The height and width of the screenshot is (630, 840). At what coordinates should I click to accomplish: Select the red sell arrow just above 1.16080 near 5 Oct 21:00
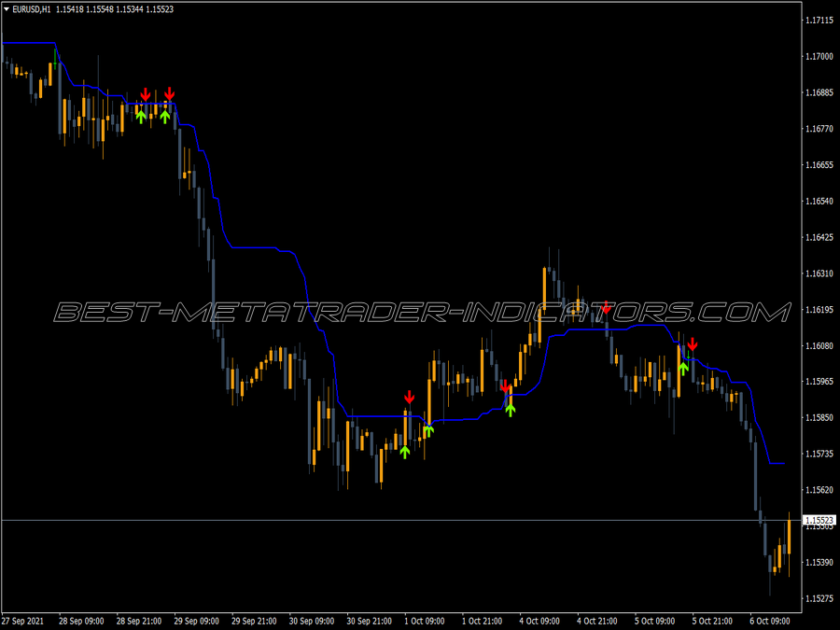pos(693,344)
